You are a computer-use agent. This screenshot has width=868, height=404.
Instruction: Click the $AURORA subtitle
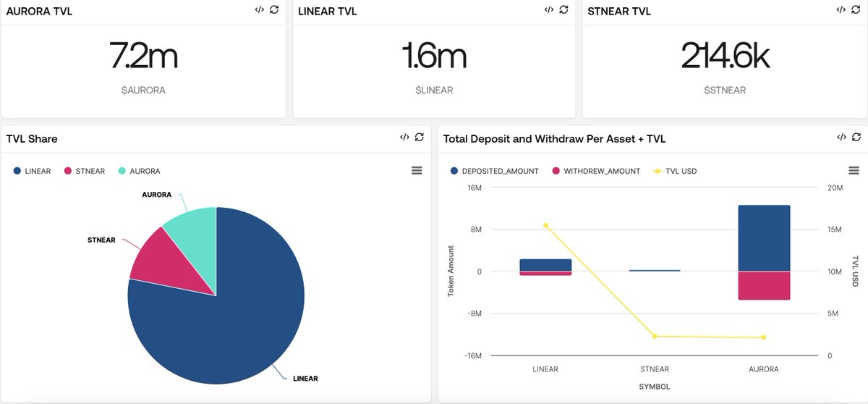(143, 91)
